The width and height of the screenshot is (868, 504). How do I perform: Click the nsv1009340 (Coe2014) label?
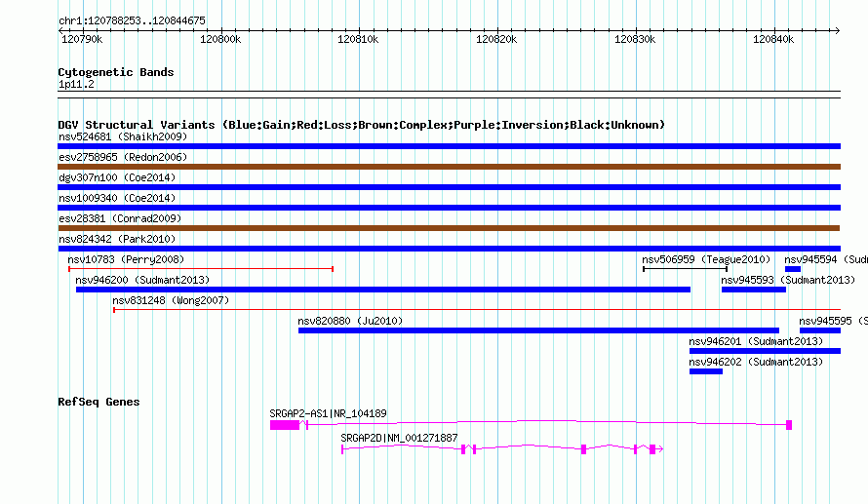click(x=117, y=198)
